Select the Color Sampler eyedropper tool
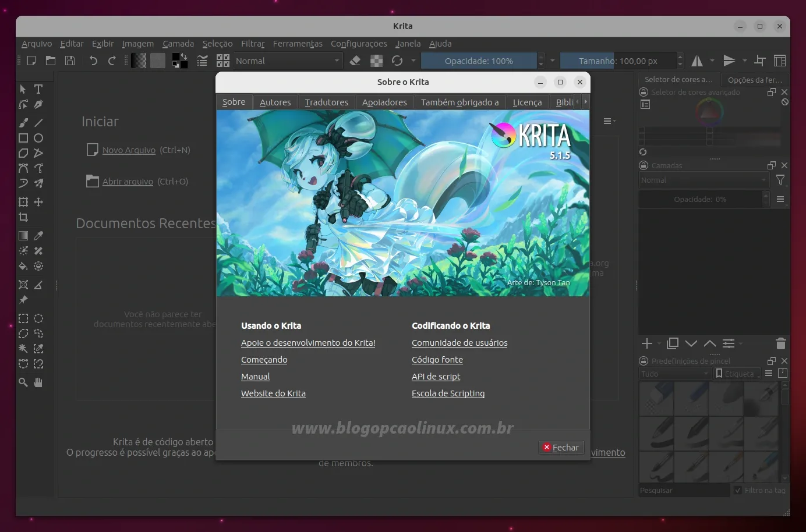 pos(38,236)
